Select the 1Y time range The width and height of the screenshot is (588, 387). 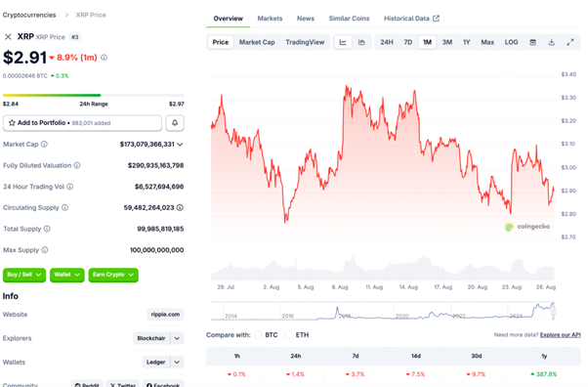[467, 42]
